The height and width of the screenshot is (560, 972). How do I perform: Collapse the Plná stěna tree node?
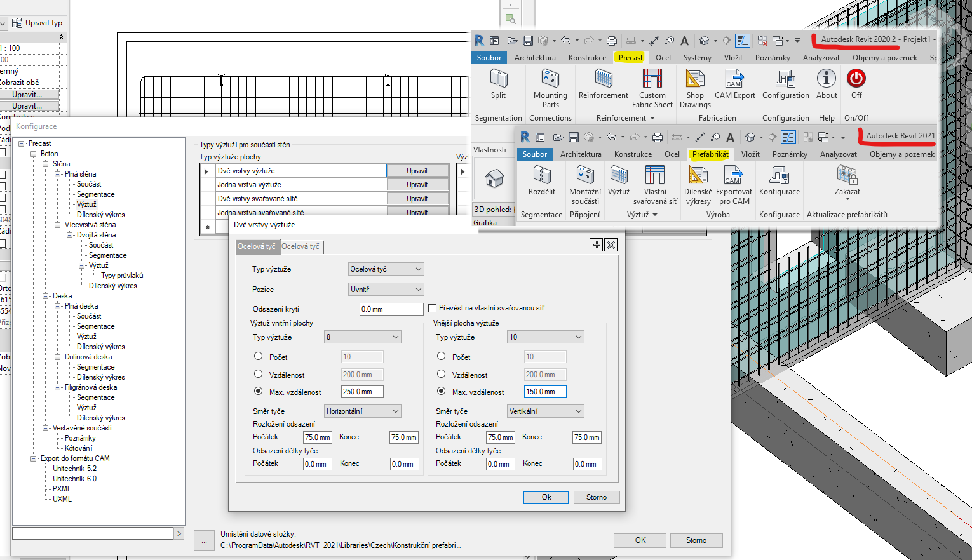point(58,174)
